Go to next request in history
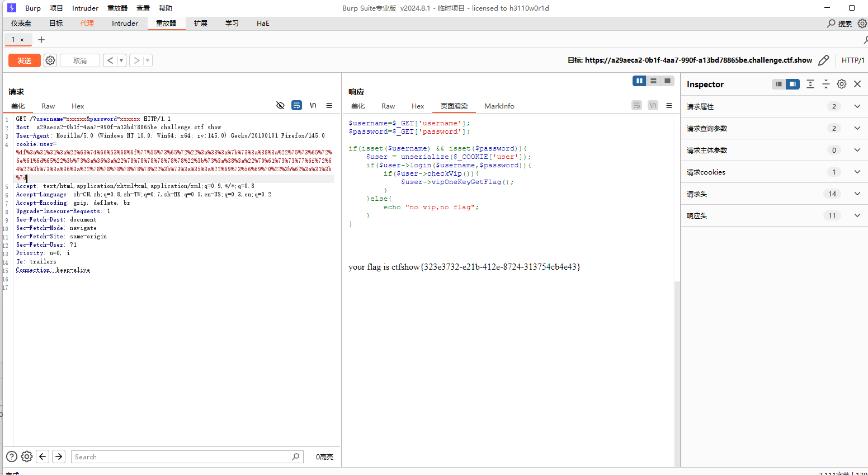Screen dimensions: 868x475 point(136,60)
